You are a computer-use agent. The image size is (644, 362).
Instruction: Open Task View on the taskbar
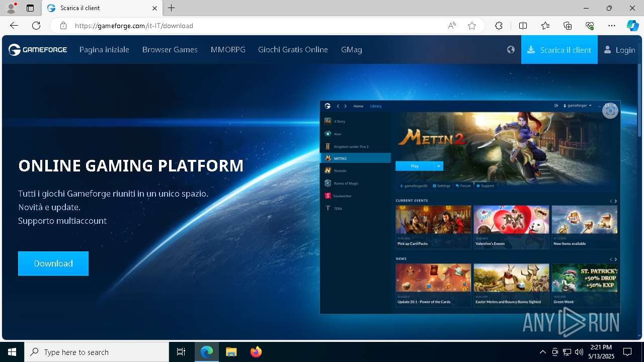pos(181,352)
